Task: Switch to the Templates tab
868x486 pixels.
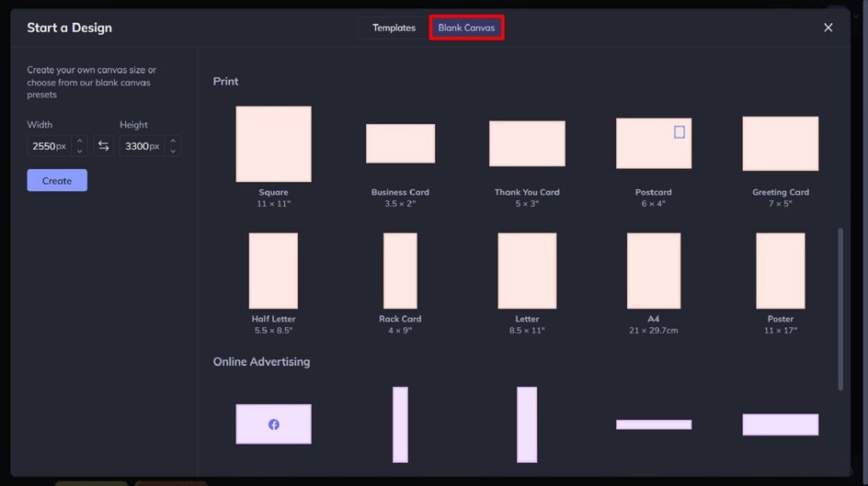Action: click(394, 28)
